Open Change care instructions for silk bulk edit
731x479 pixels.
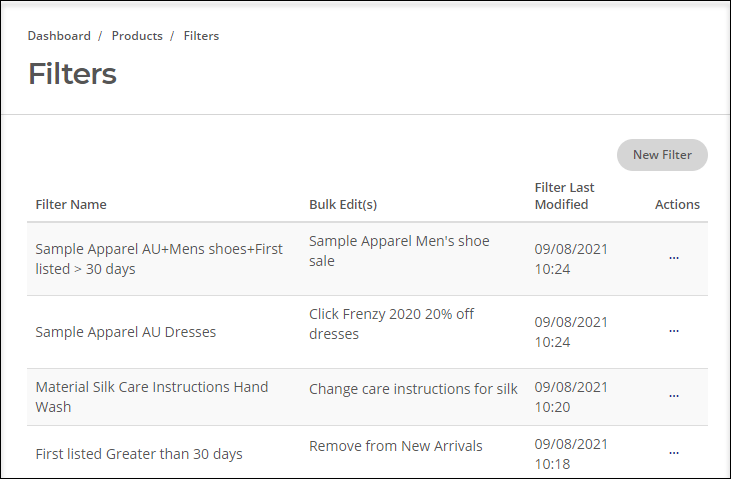point(413,389)
